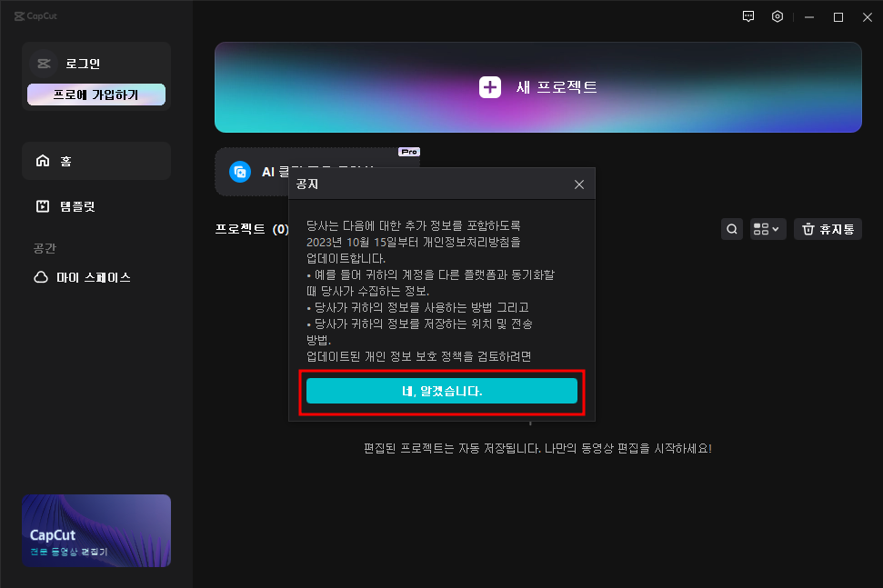The width and height of the screenshot is (883, 588).
Task: Open the CapCut 전문 동영상 편집기 banner
Action: [95, 531]
